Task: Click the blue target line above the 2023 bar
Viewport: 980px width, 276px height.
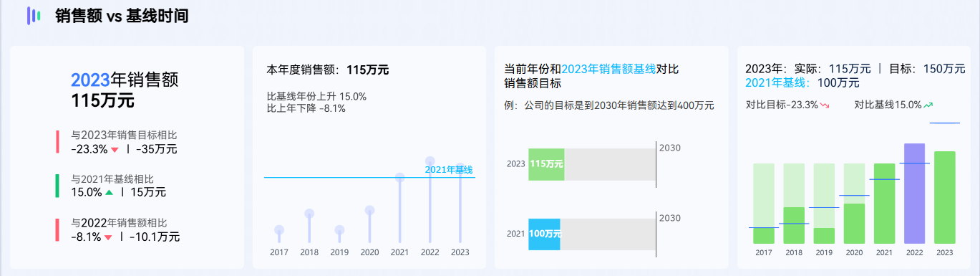Action: point(945,123)
